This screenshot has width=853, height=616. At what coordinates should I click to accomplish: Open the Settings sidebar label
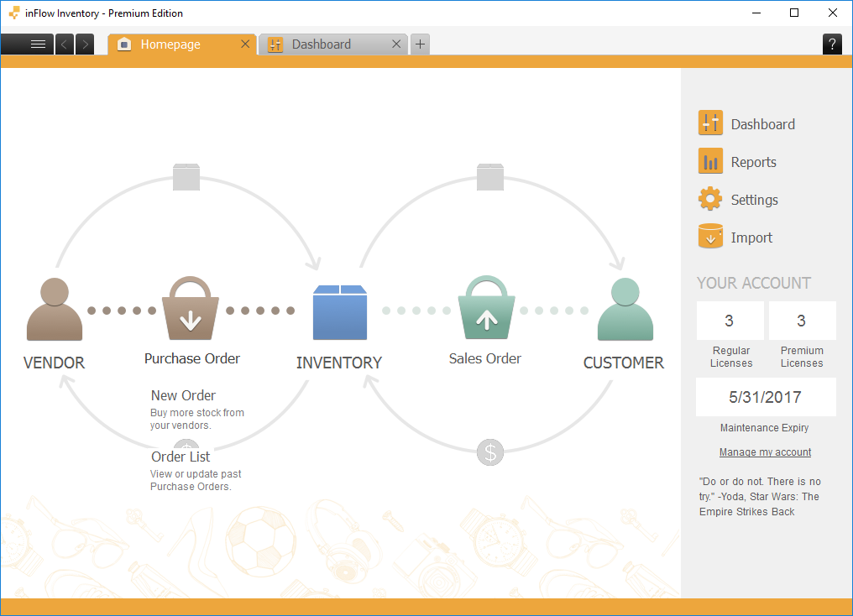click(x=754, y=200)
